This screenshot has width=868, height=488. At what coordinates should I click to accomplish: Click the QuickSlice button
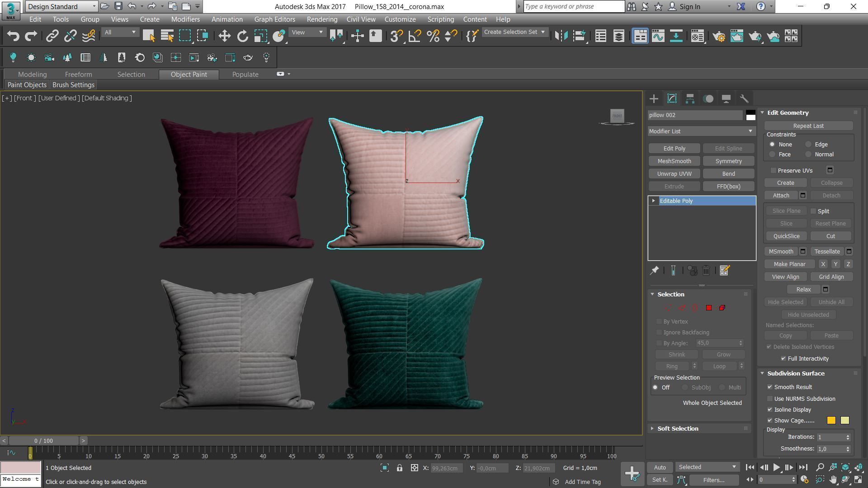(x=786, y=236)
